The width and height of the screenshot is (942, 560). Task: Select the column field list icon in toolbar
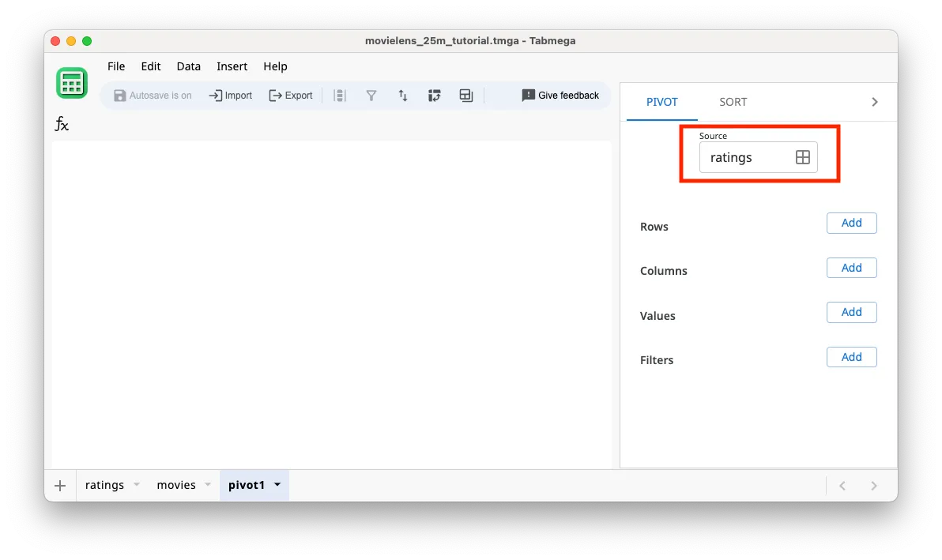(340, 95)
